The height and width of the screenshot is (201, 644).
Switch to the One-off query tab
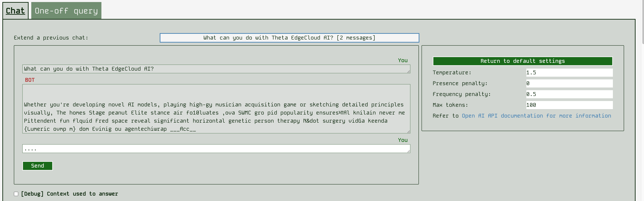pos(66,10)
